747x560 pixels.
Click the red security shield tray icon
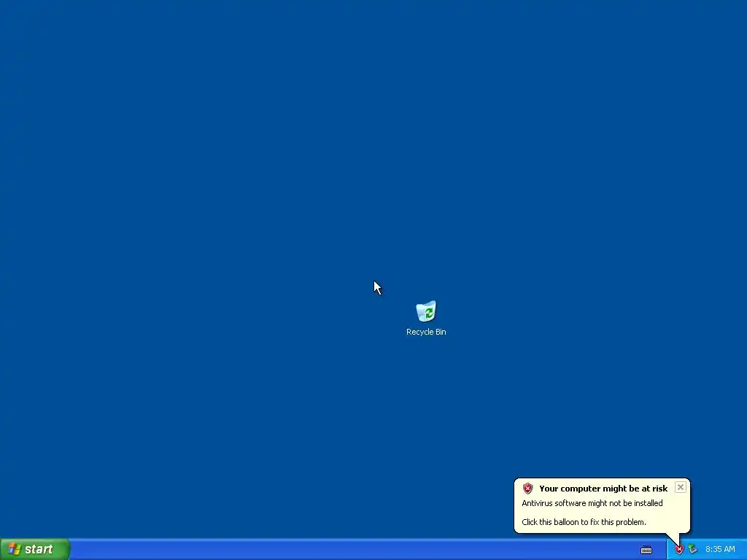point(679,550)
